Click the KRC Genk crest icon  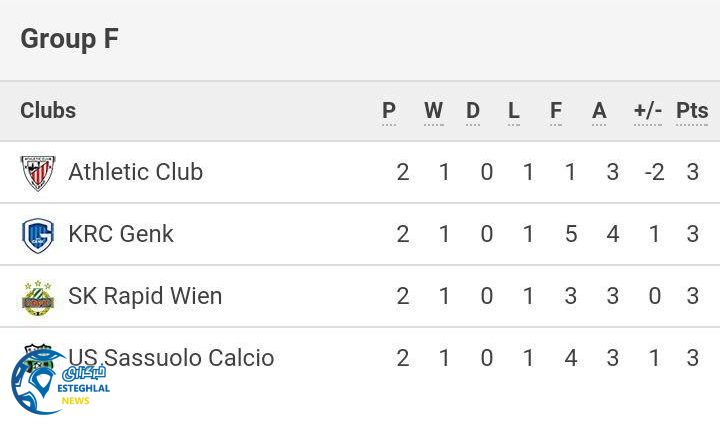pyautogui.click(x=38, y=235)
